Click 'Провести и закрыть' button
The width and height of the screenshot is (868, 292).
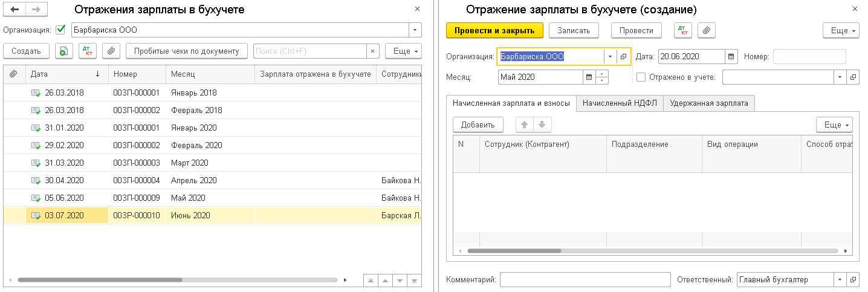[494, 30]
